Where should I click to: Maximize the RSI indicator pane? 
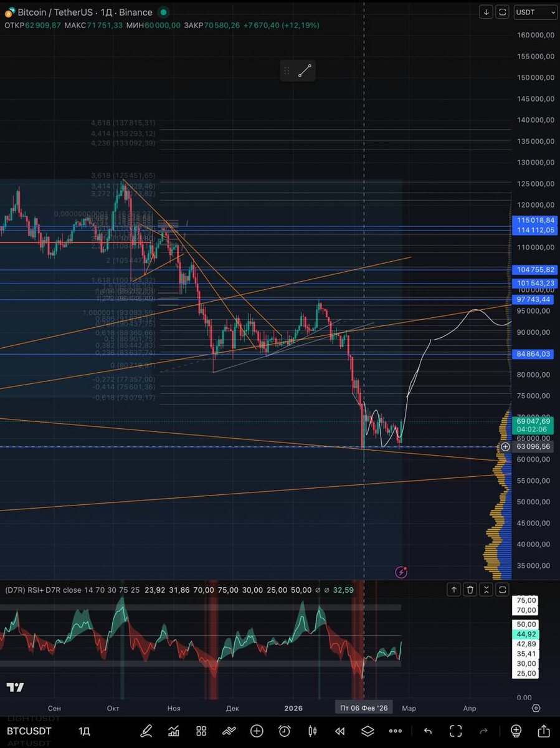tap(502, 589)
